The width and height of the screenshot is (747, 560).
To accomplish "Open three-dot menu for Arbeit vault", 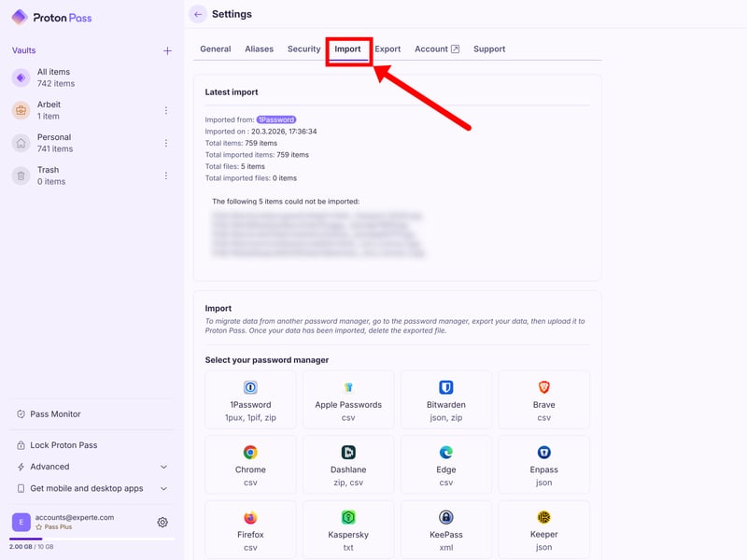I will point(166,110).
